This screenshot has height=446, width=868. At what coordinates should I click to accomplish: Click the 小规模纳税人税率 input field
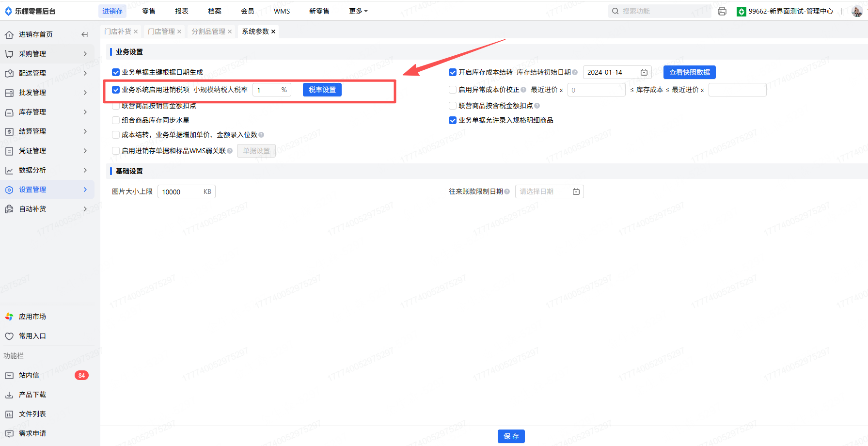(272, 90)
